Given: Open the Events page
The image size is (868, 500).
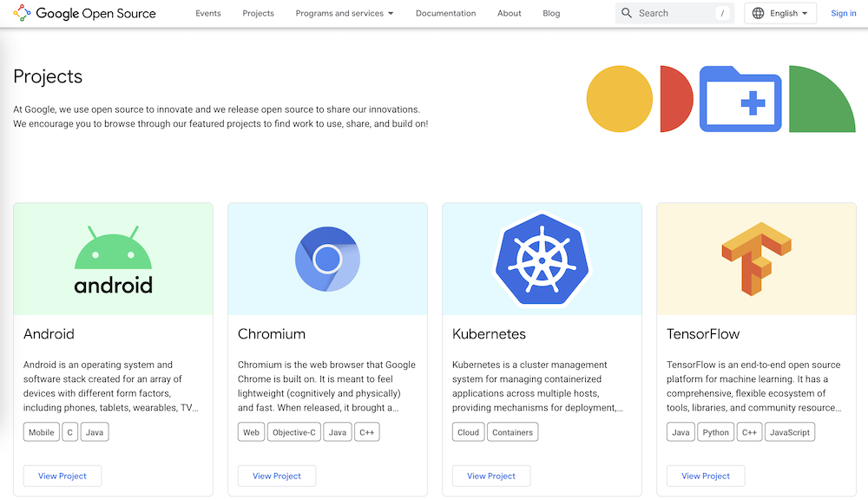Looking at the screenshot, I should pyautogui.click(x=208, y=13).
